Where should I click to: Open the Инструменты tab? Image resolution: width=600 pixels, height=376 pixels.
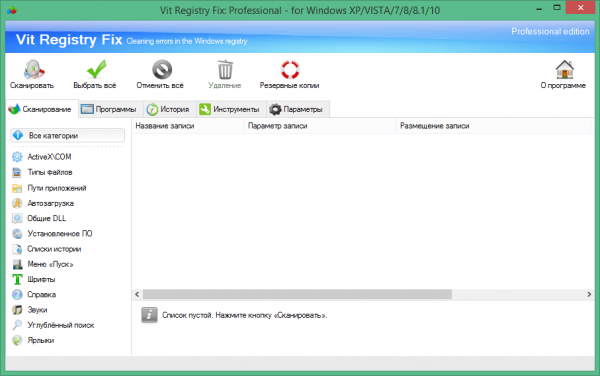pyautogui.click(x=230, y=109)
